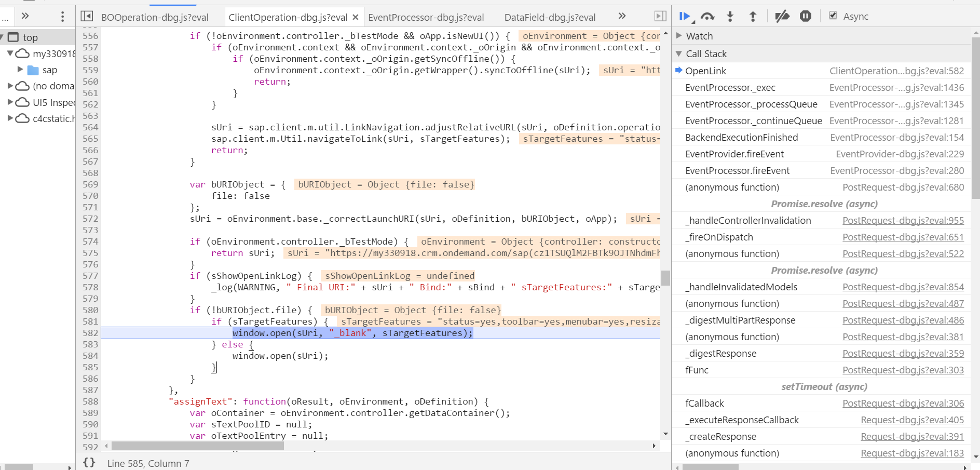Select fFunc stack frame
980x470 pixels.
pyautogui.click(x=821, y=370)
